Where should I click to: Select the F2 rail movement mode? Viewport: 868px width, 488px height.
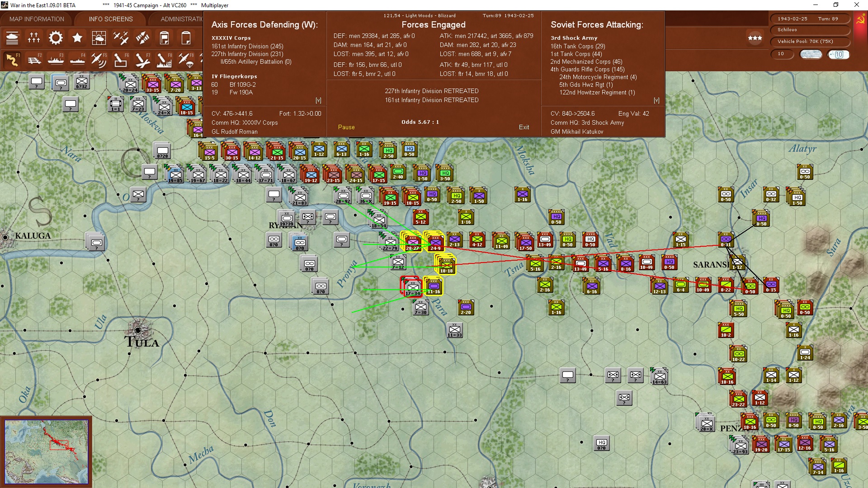click(34, 60)
